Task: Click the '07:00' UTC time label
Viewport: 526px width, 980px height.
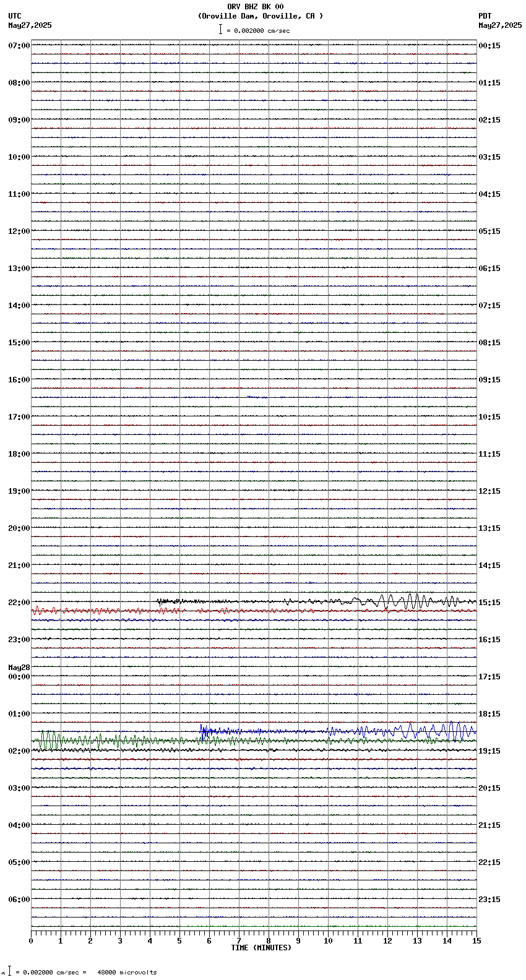Action: (x=19, y=46)
